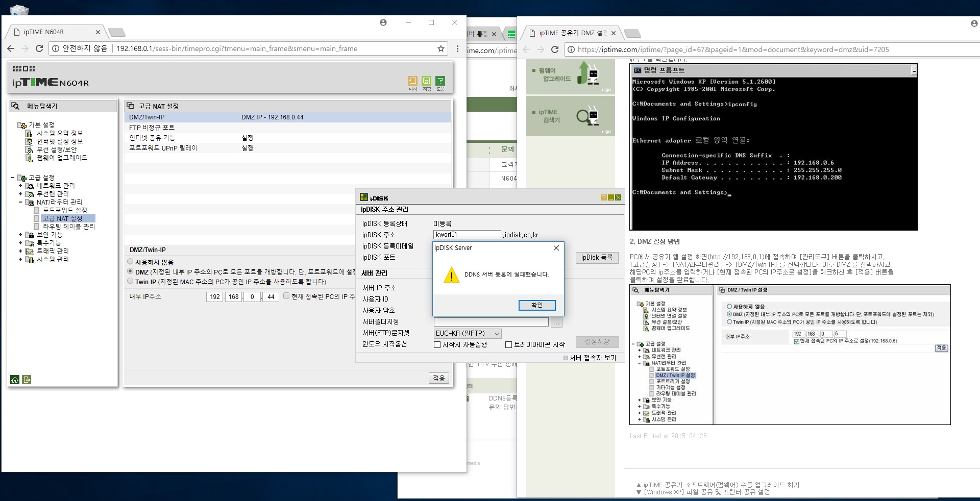Click the 확인 button in the ipDISK Server alert
The image size is (980, 501).
click(537, 305)
